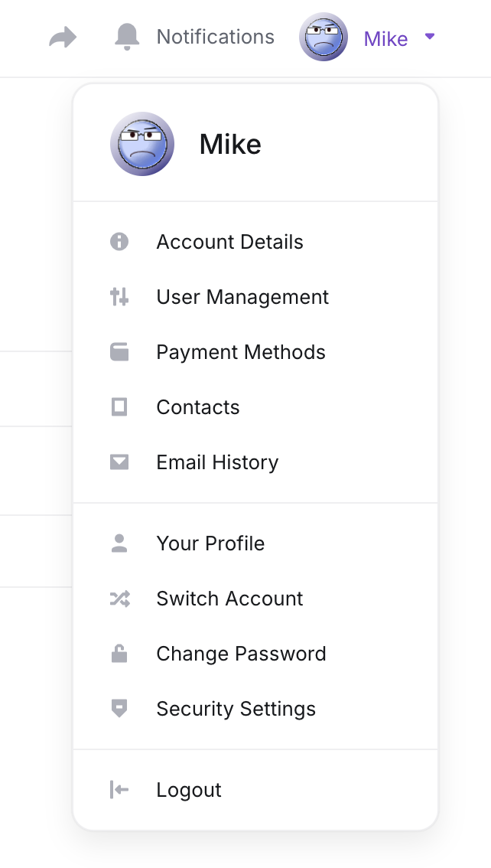Click the Logout arrow icon
This screenshot has height=868, width=491.
(119, 790)
